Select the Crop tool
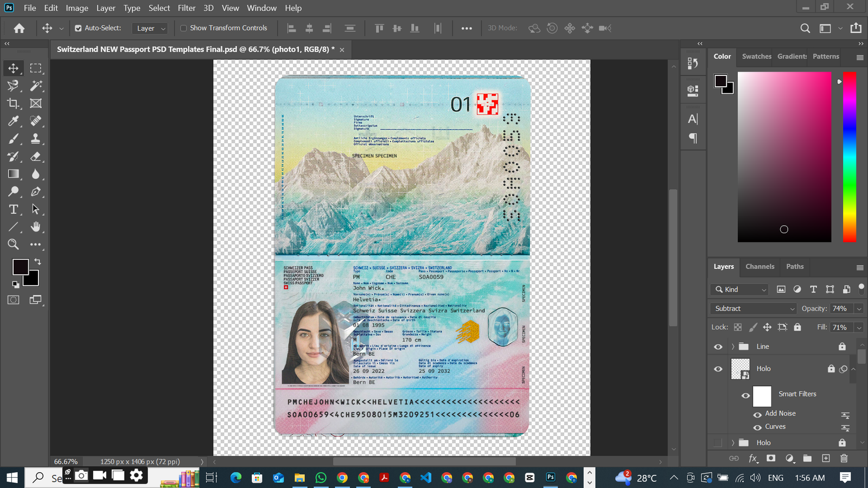 pos(13,103)
